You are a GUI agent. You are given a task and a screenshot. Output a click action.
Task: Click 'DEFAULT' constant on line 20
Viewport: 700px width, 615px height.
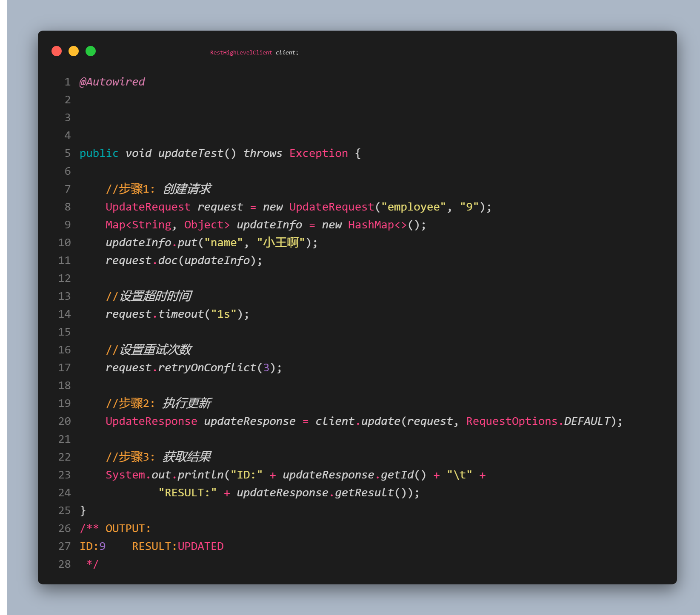(x=587, y=421)
